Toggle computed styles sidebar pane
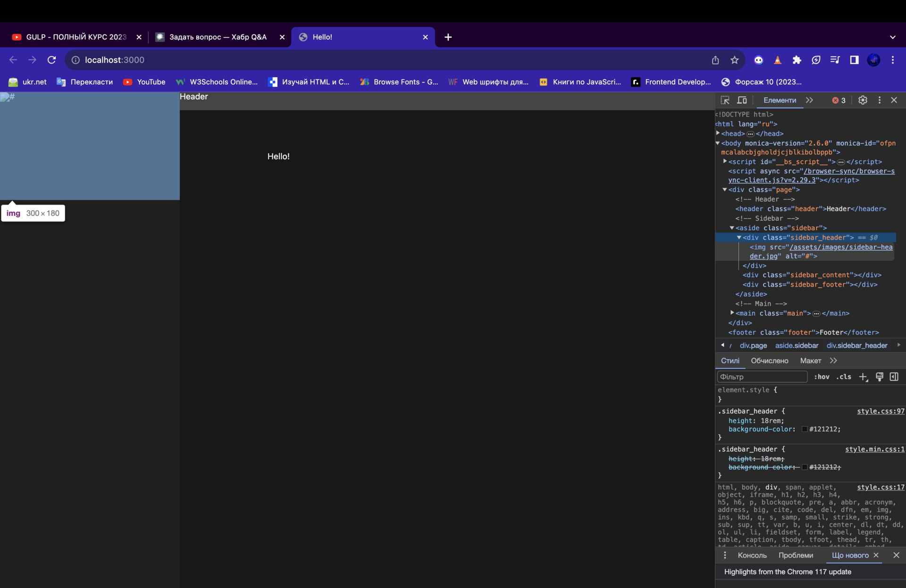906x588 pixels. tap(894, 377)
